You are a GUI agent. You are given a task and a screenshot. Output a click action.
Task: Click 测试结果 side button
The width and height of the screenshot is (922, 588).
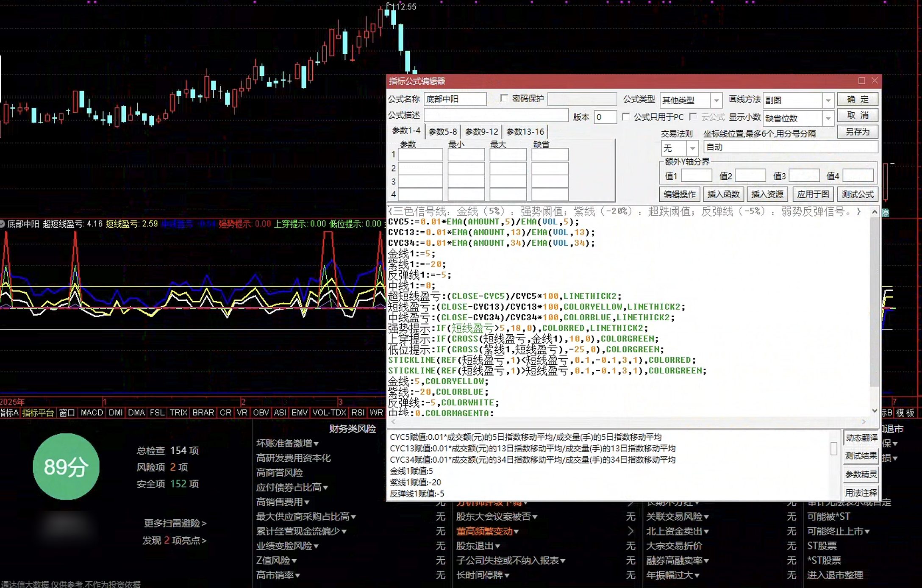coord(861,456)
